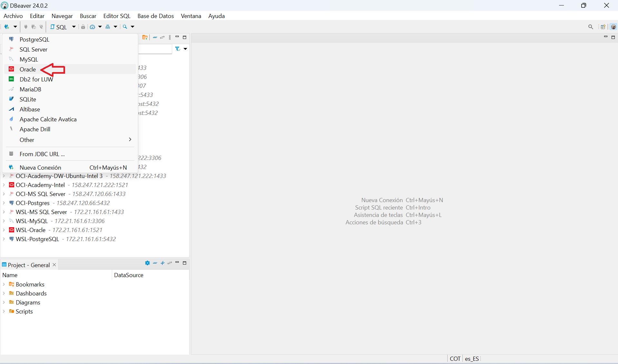Screen dimensions: 618x364
Task: Select Oracle in the connection menu
Action: (70, 69)
